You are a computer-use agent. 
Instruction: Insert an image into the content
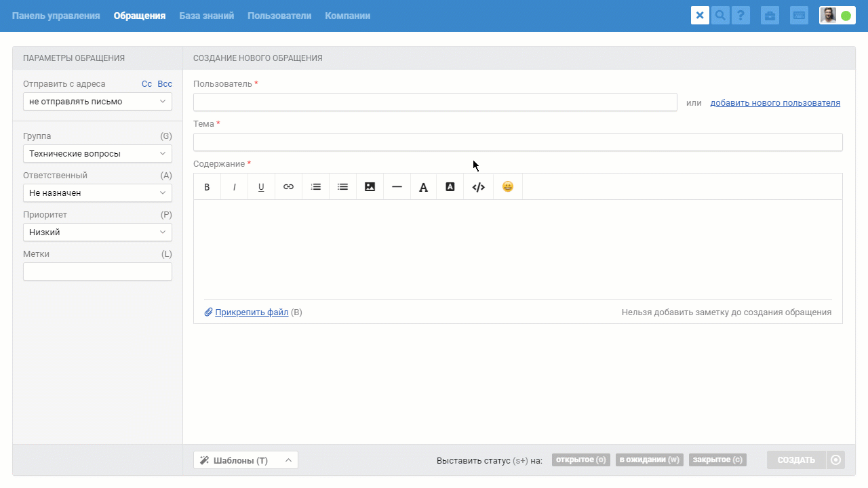[370, 187]
